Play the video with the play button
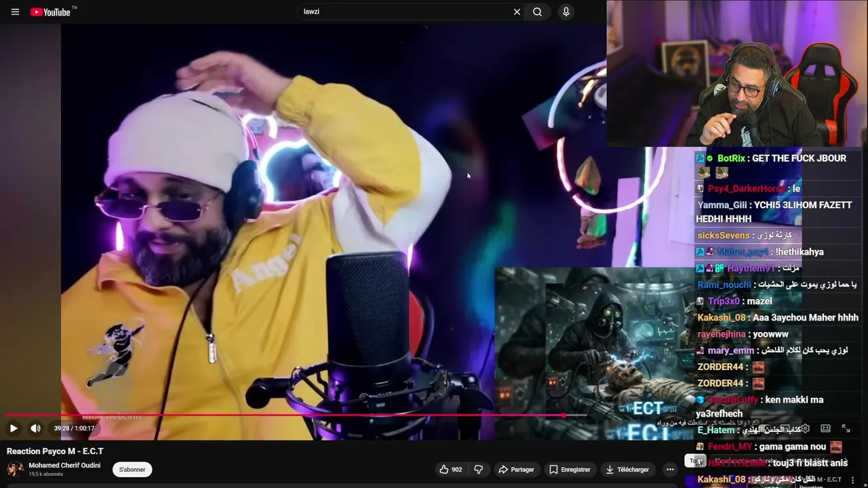The width and height of the screenshot is (868, 488). 14,428
